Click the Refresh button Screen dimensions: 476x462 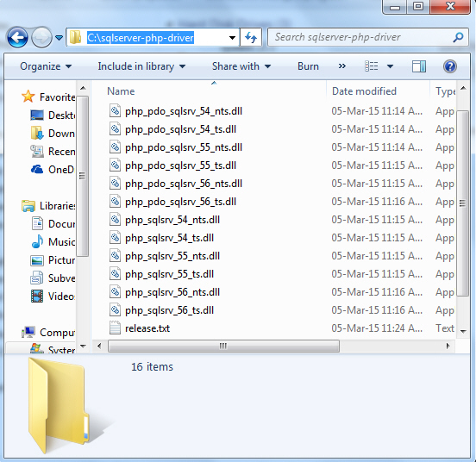[x=251, y=38]
